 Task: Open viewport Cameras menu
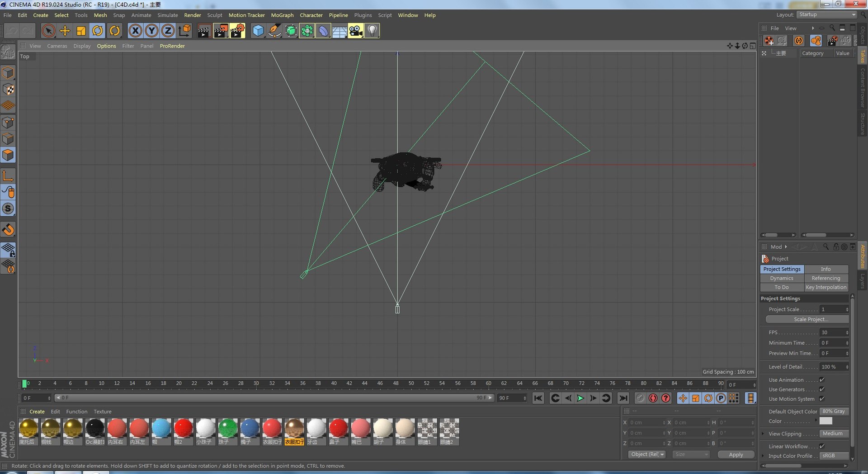tap(57, 46)
